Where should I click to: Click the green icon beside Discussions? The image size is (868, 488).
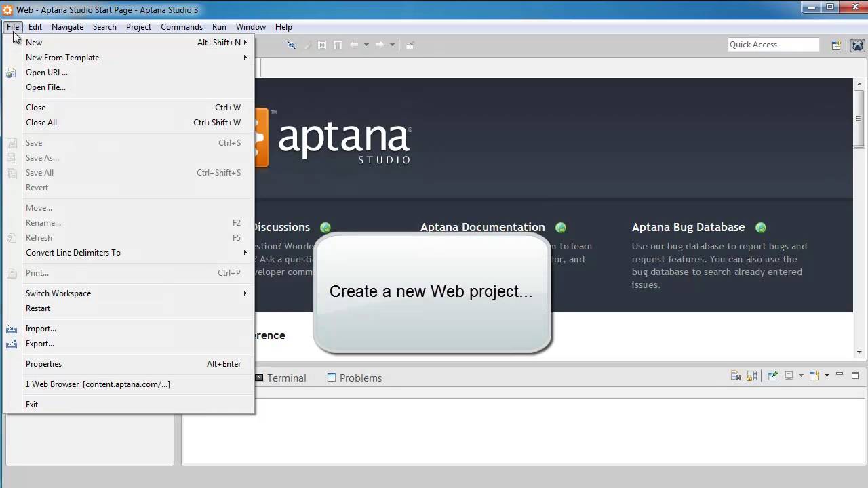pos(325,228)
